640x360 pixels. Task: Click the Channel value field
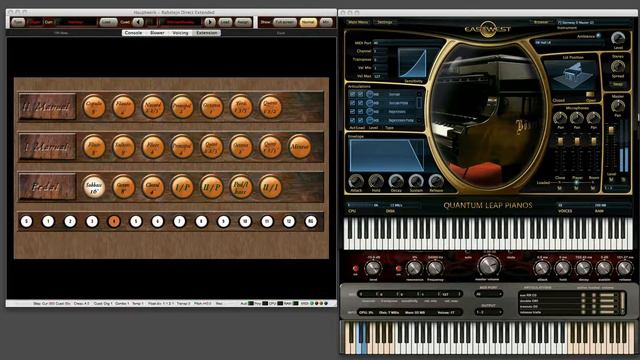coord(380,51)
